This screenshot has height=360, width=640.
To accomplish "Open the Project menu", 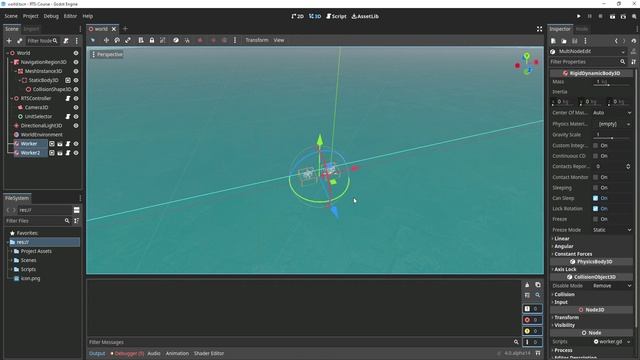I will pos(31,16).
